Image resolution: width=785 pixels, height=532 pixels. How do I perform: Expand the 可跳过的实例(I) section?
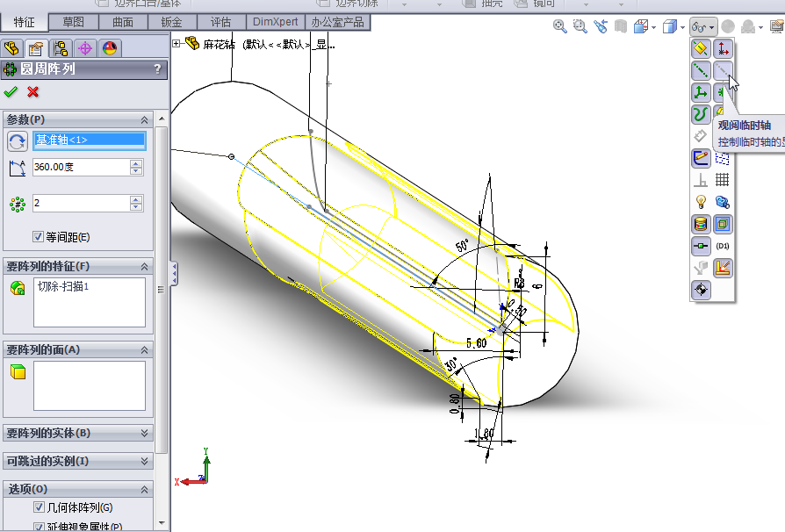[144, 461]
